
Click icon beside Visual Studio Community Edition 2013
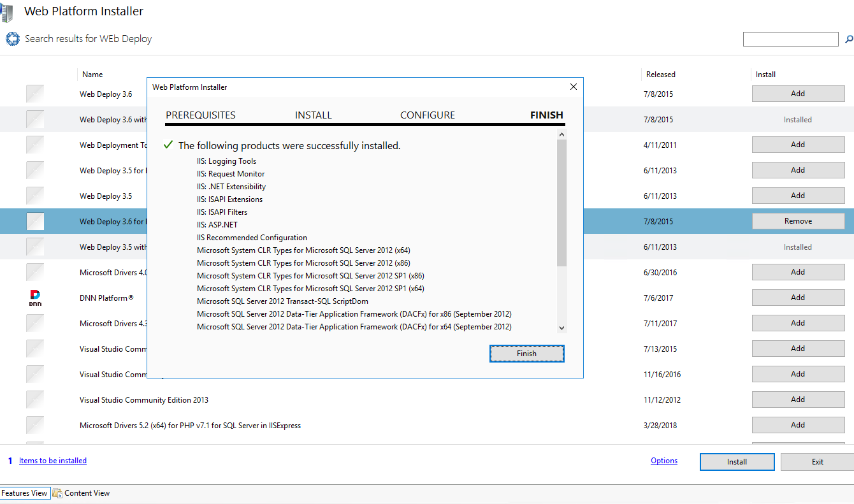[35, 400]
